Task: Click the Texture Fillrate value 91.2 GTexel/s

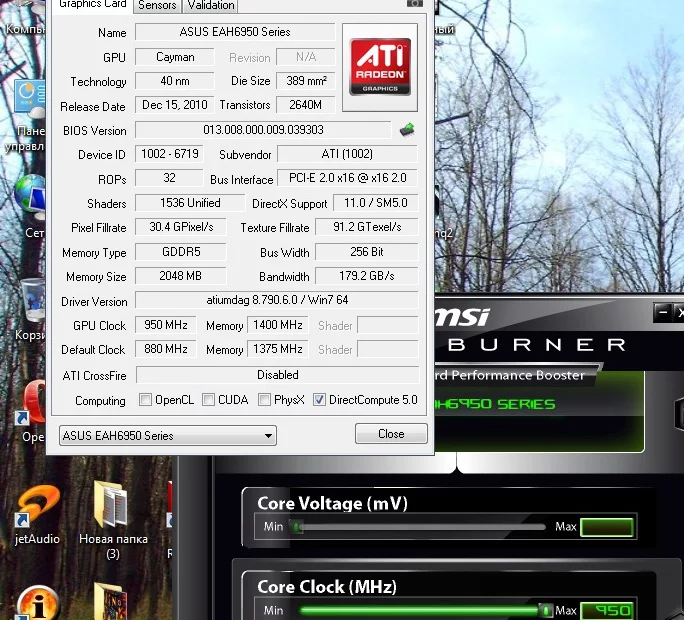Action: (366, 227)
